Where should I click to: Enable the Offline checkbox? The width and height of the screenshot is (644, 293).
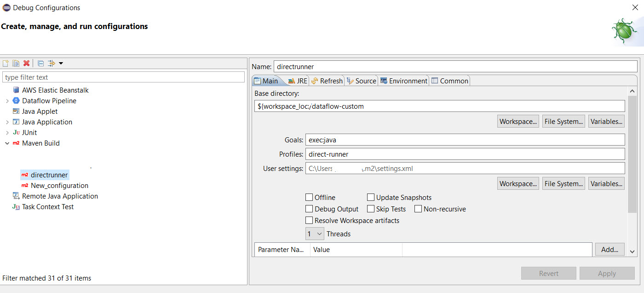tap(309, 197)
